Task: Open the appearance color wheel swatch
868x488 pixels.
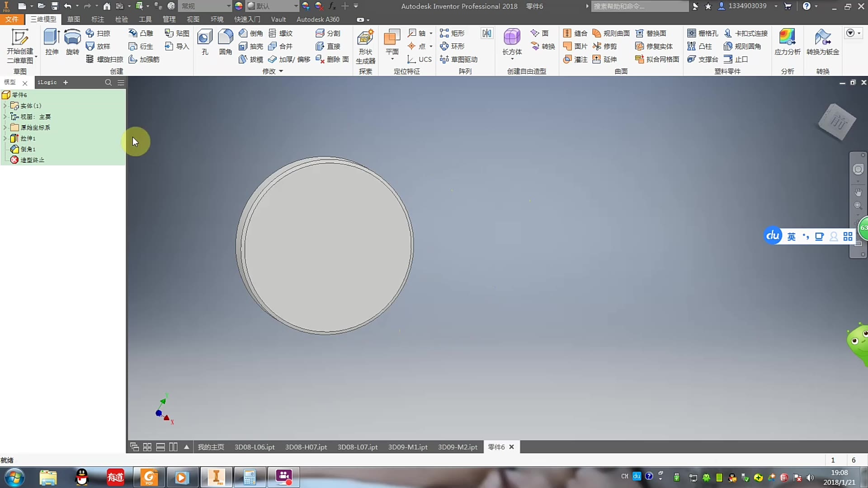Action: click(x=239, y=6)
